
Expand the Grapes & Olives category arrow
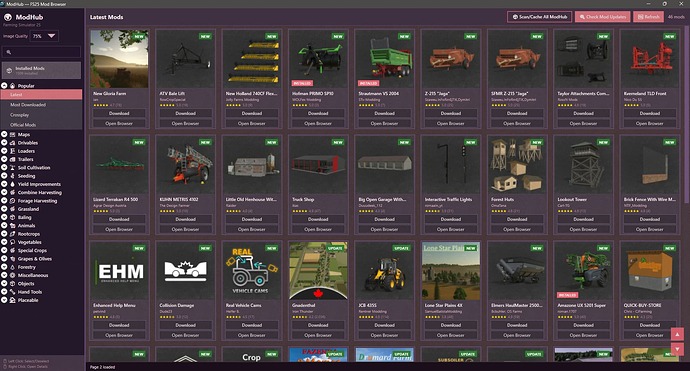(x=4, y=259)
